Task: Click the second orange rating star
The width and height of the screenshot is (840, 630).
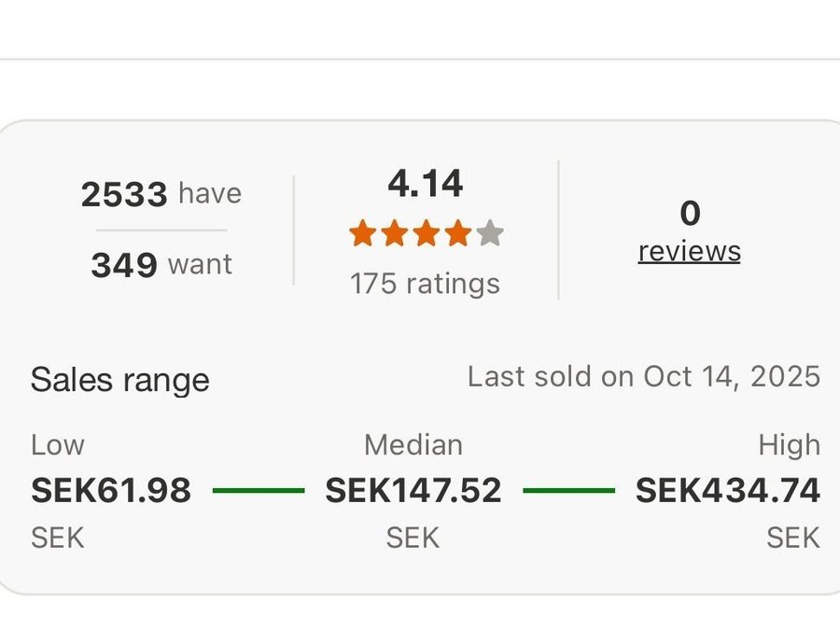Action: click(x=394, y=233)
